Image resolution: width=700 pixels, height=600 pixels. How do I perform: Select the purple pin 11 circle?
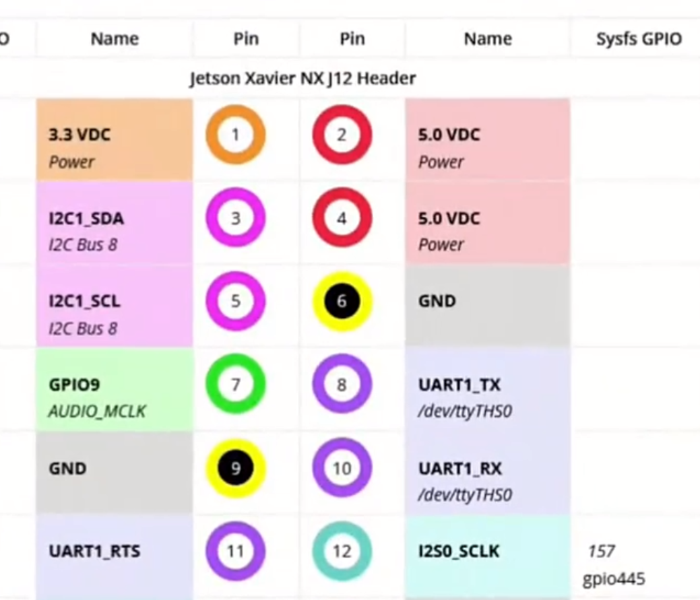click(x=235, y=551)
